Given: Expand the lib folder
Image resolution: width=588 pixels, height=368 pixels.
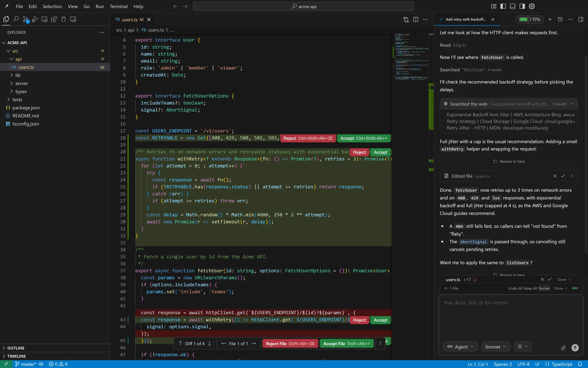Looking at the screenshot, I should pyautogui.click(x=55, y=75).
